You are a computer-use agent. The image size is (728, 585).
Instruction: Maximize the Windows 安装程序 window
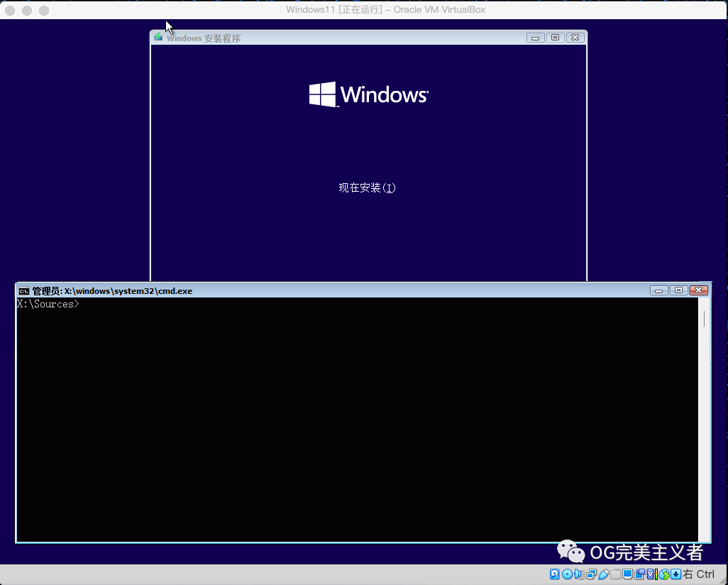556,38
